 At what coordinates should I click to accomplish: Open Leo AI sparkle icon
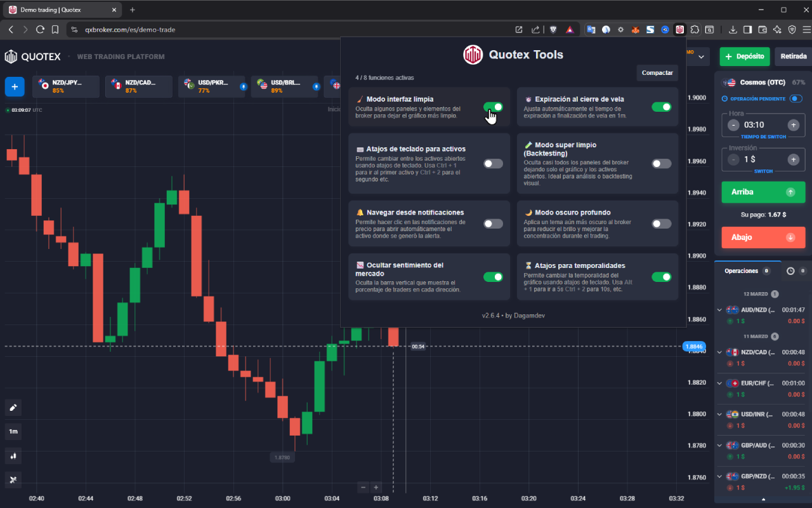click(x=777, y=29)
